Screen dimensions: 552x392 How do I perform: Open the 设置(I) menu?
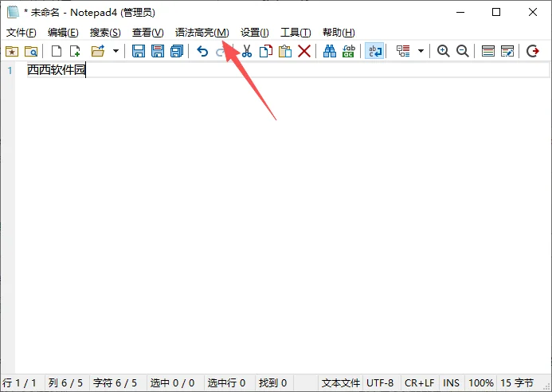pos(255,33)
